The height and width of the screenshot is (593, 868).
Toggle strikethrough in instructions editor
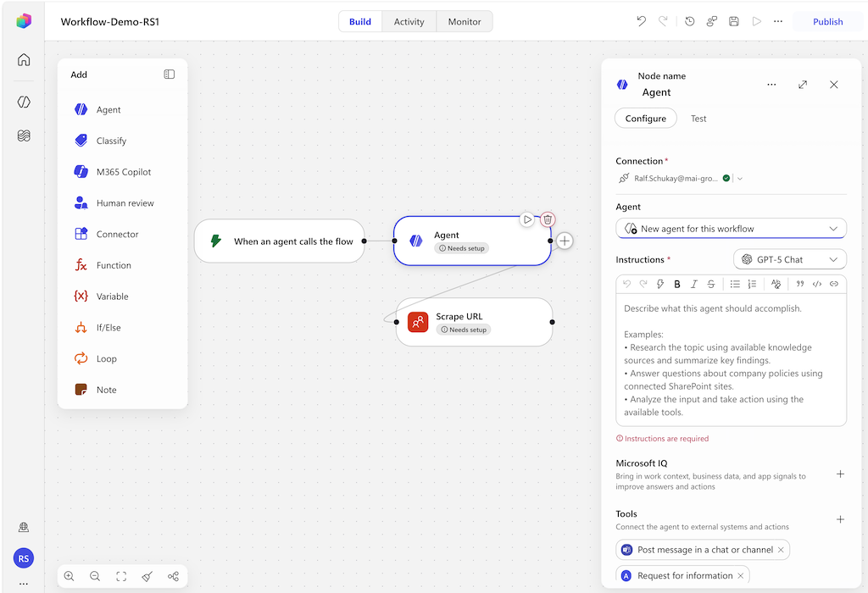[x=711, y=284]
